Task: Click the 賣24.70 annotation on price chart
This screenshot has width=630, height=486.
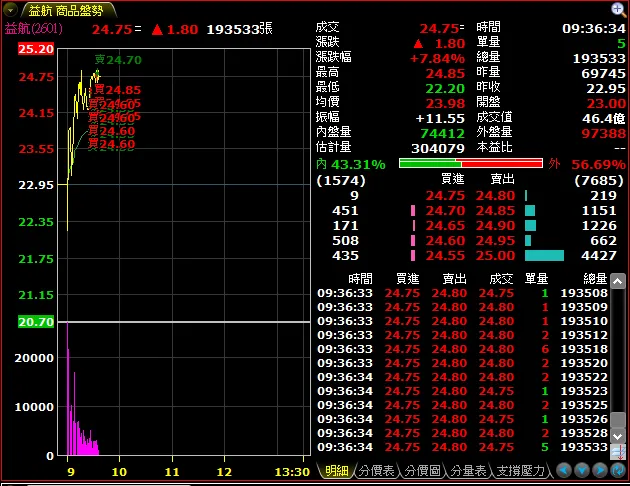Action: 118,60
